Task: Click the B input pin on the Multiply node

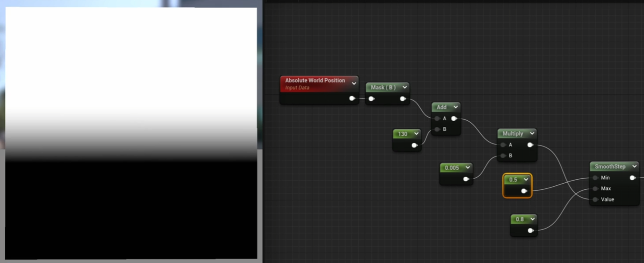Action: pos(502,156)
